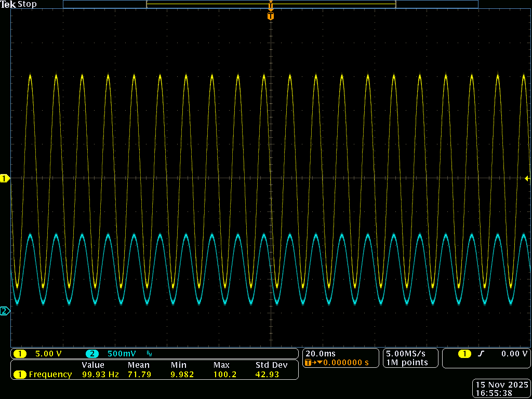This screenshot has height=399, width=532.
Task: Click the trigger source channel 1 badge
Action: point(464,354)
